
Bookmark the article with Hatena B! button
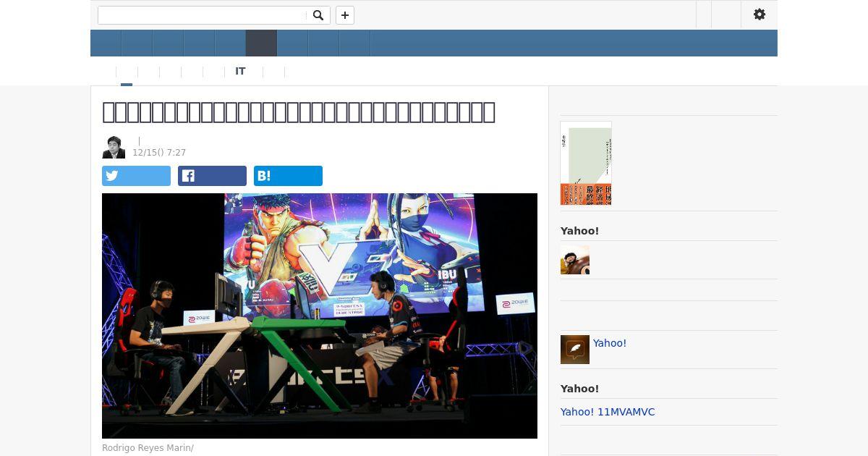click(288, 176)
